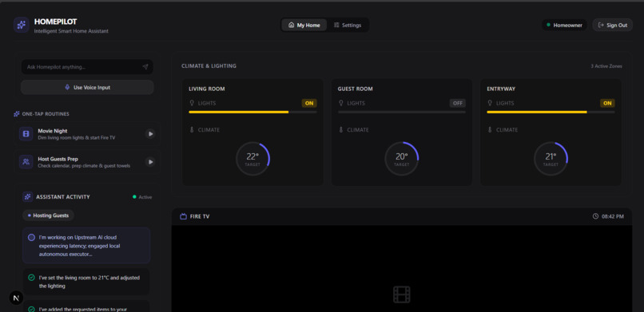644x312 pixels.
Task: Click Guest Room 20° target dial
Action: (402, 159)
